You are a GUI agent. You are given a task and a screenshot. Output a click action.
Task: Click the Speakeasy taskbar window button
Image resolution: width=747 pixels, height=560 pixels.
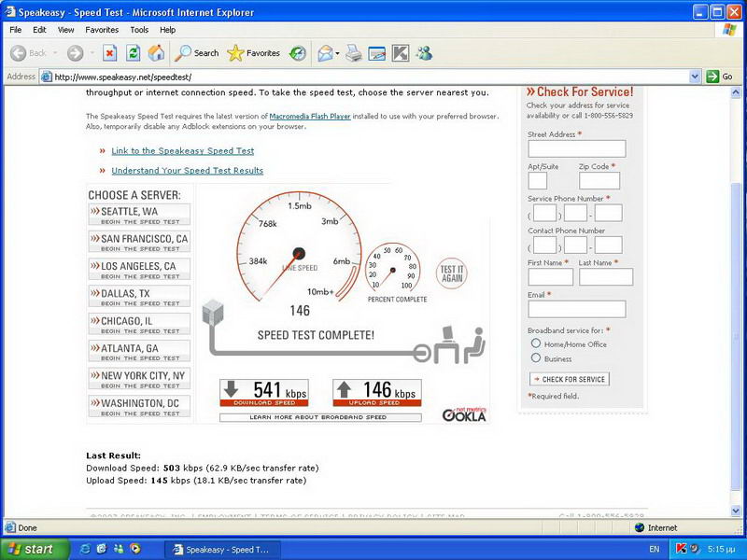222,550
